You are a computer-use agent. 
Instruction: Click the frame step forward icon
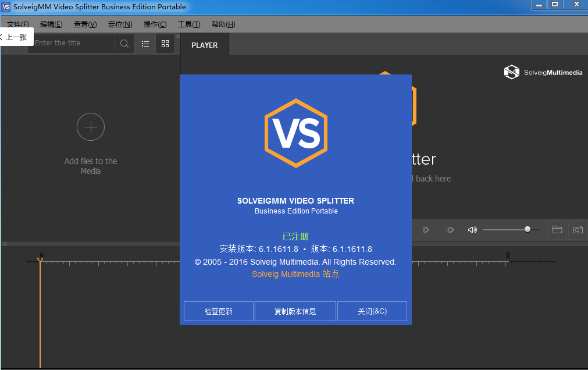point(426,230)
